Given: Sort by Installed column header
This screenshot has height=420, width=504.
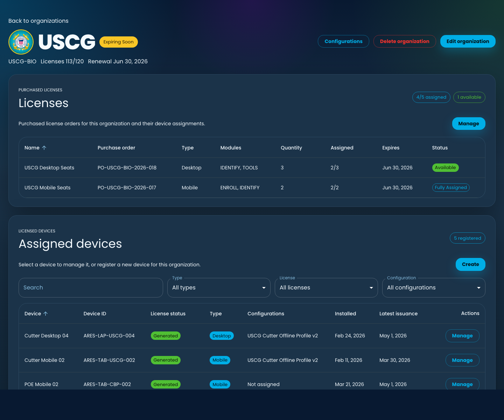Looking at the screenshot, I should 345,314.
